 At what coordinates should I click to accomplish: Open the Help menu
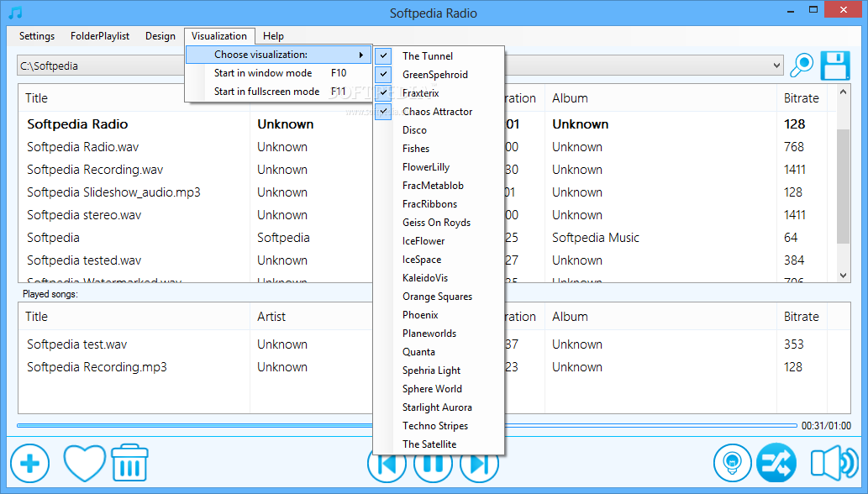click(273, 36)
